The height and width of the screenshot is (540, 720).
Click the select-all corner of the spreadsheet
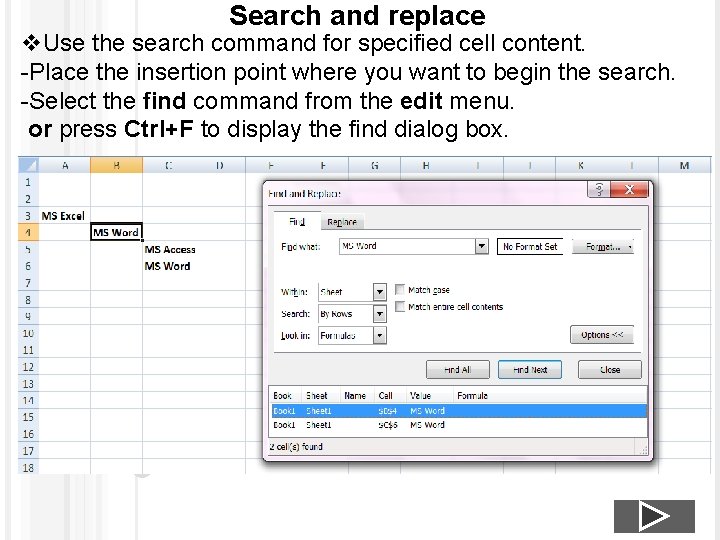pyautogui.click(x=28, y=165)
